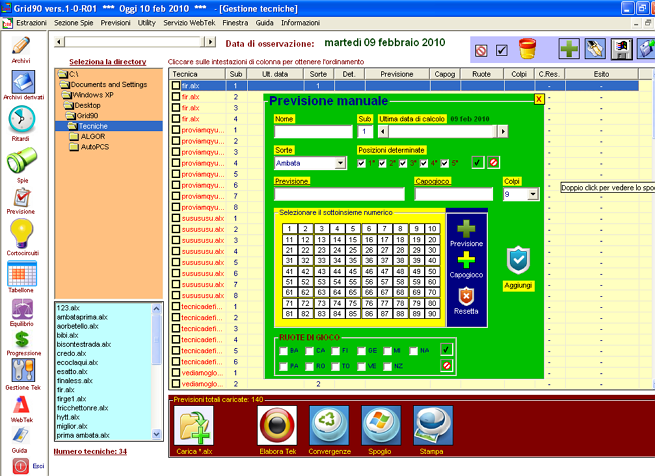Click the Spoglio icon
The height and width of the screenshot is (476, 655).
pos(381,425)
